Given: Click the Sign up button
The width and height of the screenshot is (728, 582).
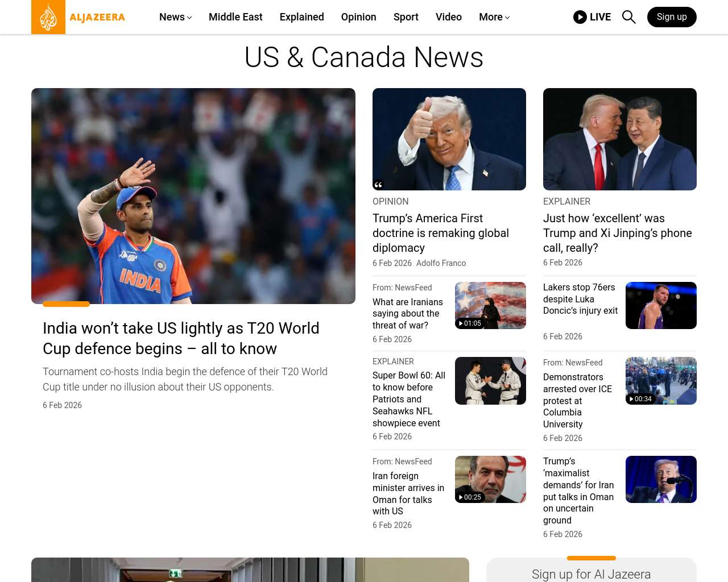Looking at the screenshot, I should click(x=672, y=17).
